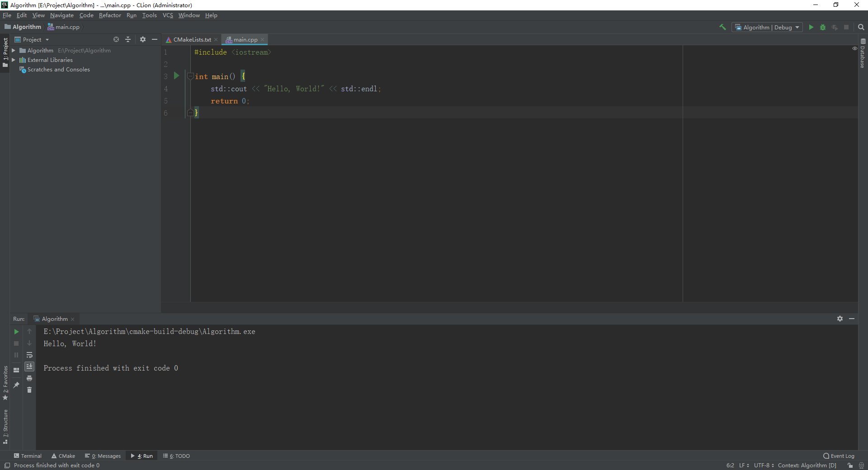Click the locate target icon in Project panel
868x470 pixels.
tap(116, 40)
